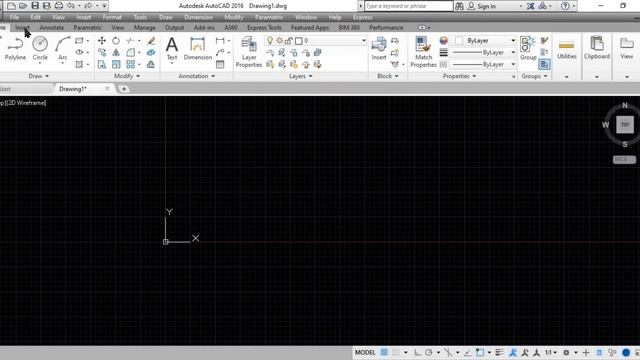Switch to the Insert ribbon tab
Screen dimensions: 640x360
(x=22, y=27)
